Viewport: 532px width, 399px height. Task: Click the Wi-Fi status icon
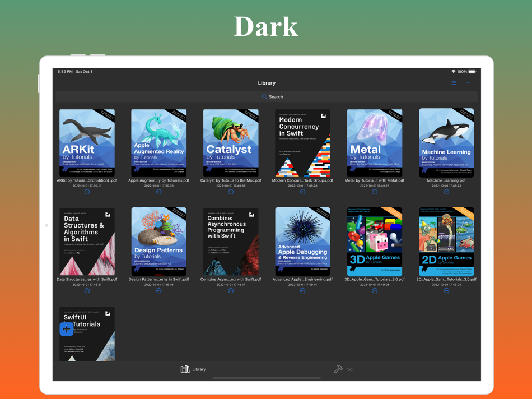click(453, 72)
